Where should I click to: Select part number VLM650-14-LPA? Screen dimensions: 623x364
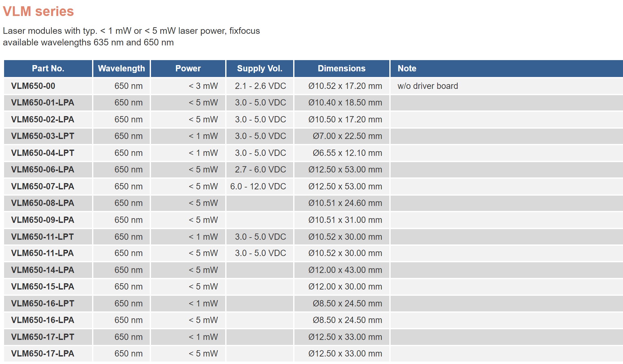tap(43, 270)
